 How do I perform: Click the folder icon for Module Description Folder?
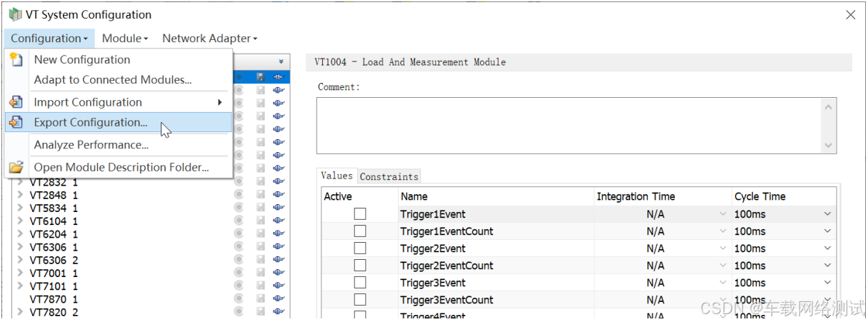(x=16, y=167)
